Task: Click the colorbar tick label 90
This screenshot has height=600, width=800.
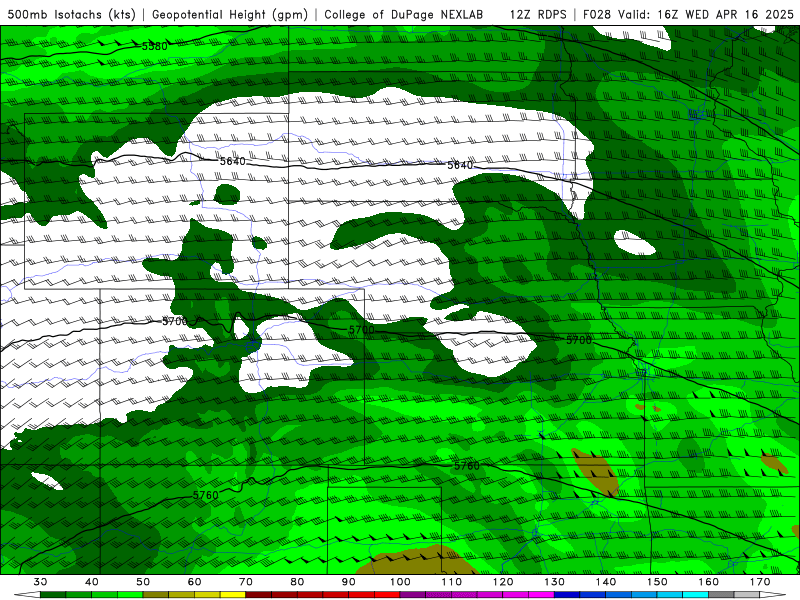Action: point(349,582)
